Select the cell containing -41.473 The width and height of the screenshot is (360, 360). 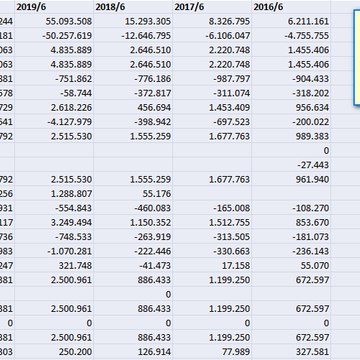tap(133, 265)
